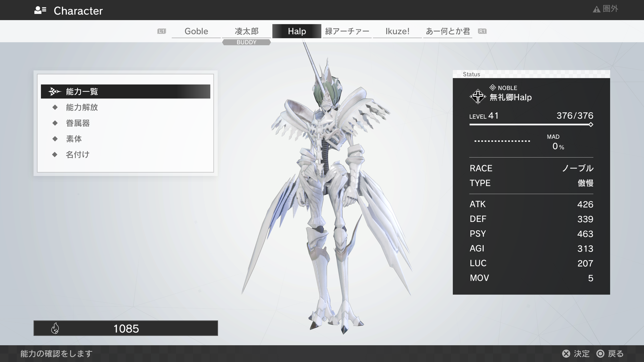Switch to the Goble character tab
This screenshot has width=644, height=362.
(x=196, y=31)
